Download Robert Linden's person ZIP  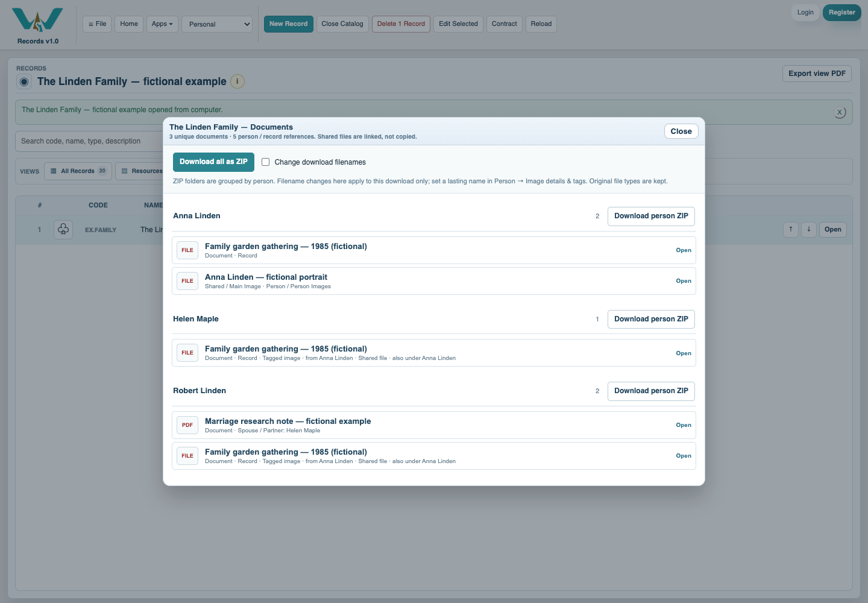coord(651,391)
